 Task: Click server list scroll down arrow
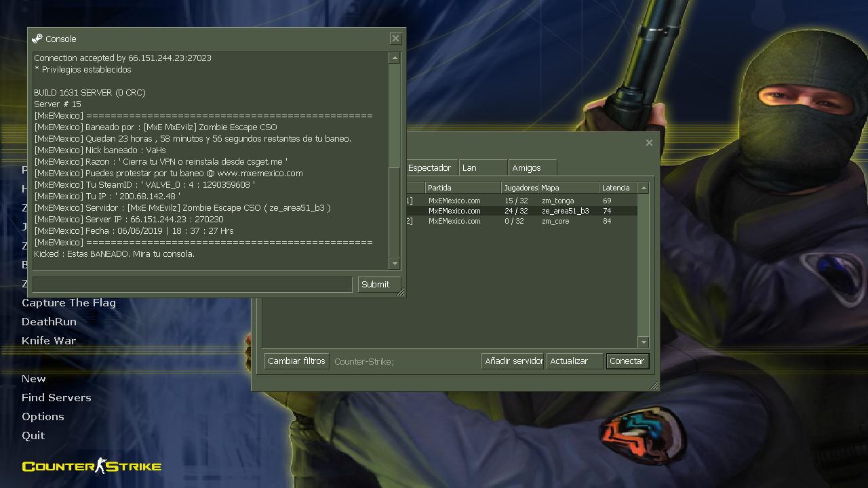(x=644, y=342)
